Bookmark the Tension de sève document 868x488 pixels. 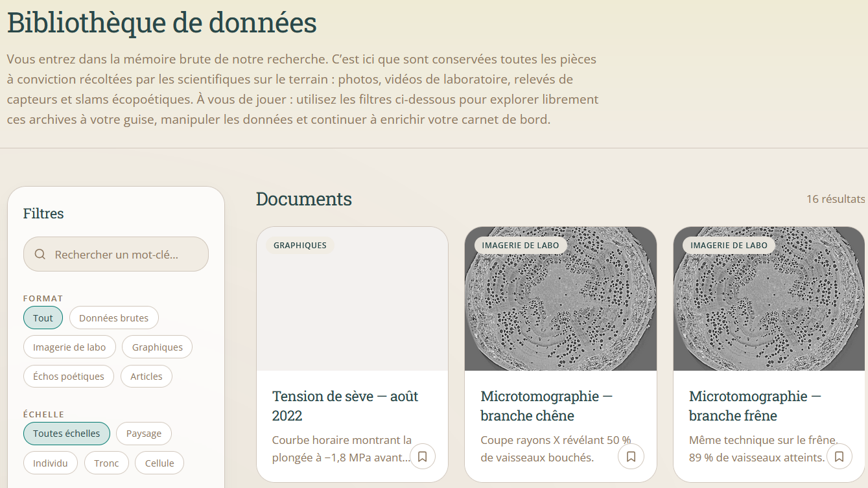tap(423, 456)
